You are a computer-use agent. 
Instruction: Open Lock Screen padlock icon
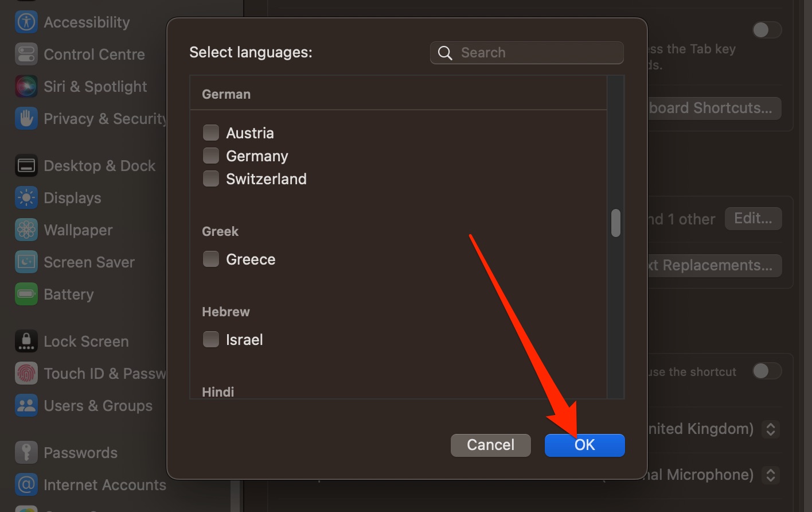(26, 341)
